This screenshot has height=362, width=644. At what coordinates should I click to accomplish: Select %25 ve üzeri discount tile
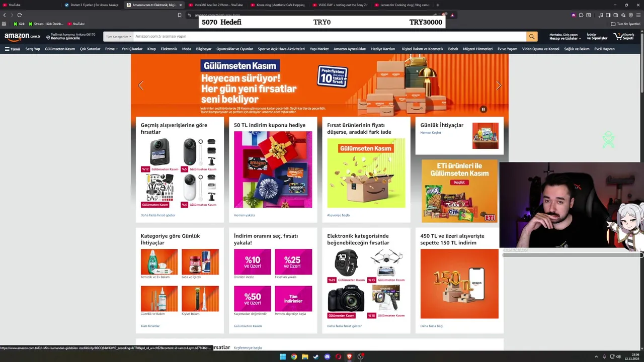(x=293, y=261)
